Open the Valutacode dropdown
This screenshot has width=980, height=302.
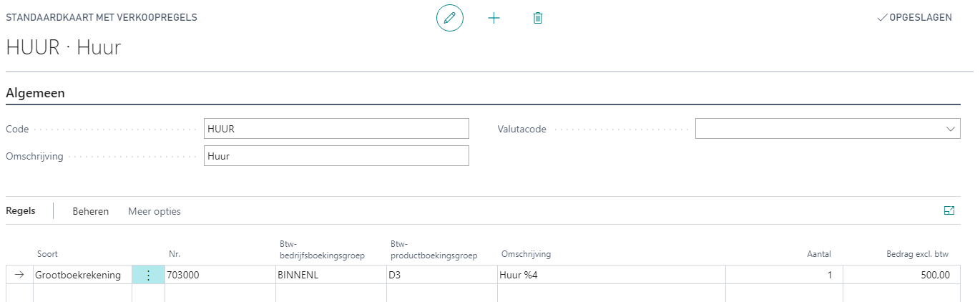click(950, 129)
